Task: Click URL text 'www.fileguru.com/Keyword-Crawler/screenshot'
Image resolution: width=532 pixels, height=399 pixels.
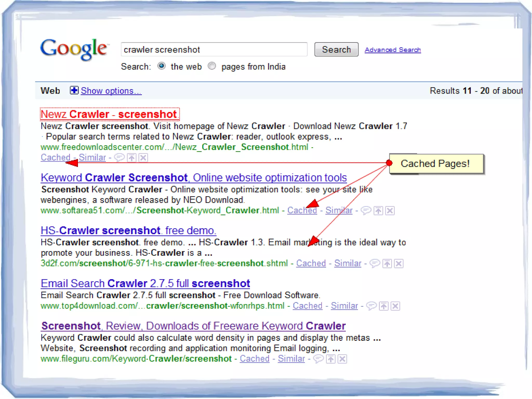Action: 136,358
